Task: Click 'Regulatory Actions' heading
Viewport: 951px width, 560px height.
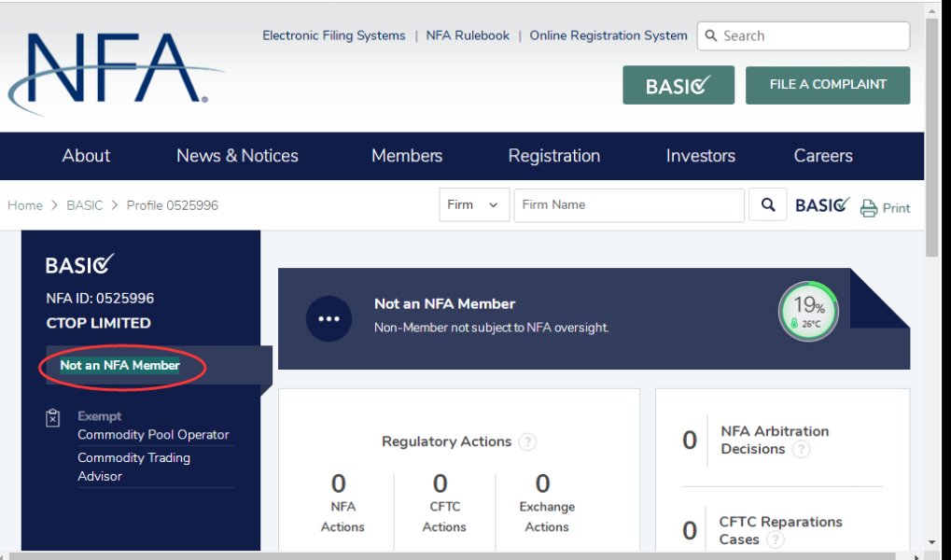Action: [x=446, y=441]
